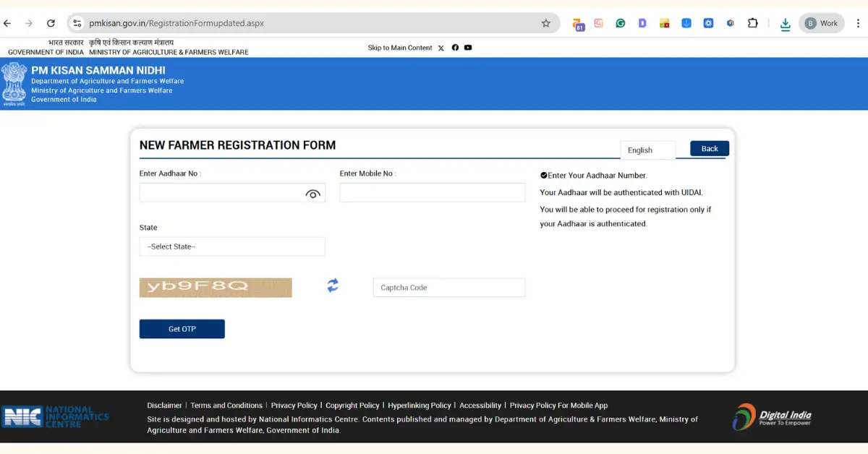Viewport: 868px width, 454px height.
Task: Open the X (Twitter) social link
Action: [441, 48]
